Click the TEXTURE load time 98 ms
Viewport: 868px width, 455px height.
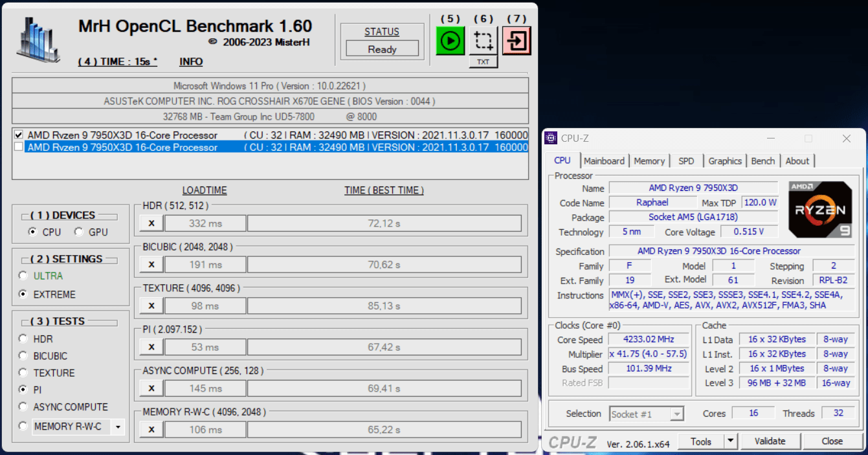click(205, 305)
